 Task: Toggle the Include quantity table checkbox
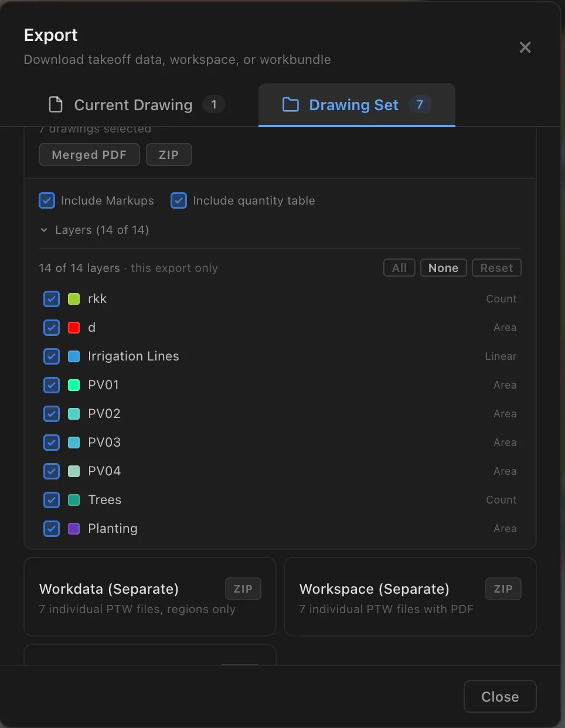[179, 200]
